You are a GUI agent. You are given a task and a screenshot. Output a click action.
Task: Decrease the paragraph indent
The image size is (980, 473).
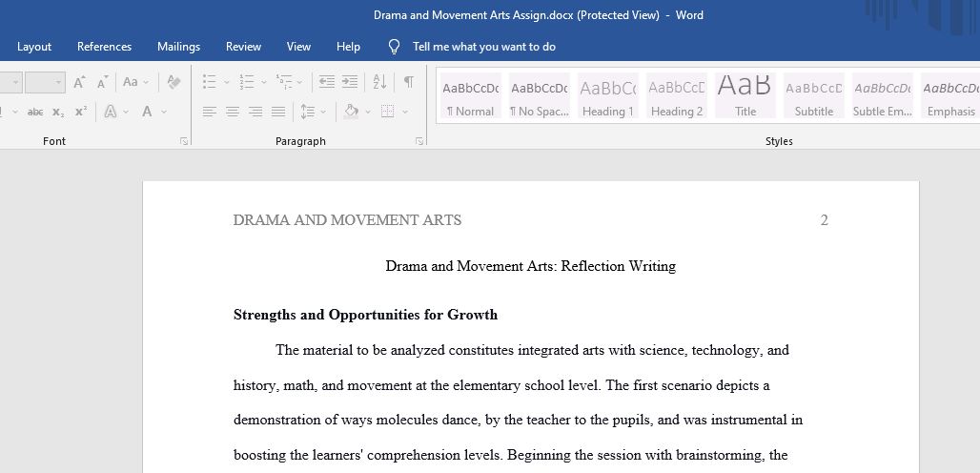[x=326, y=82]
